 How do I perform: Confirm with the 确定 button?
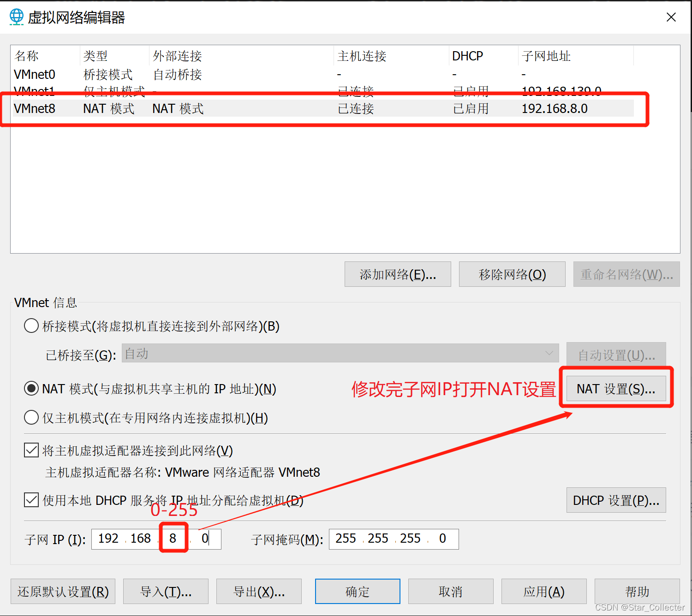click(x=358, y=592)
